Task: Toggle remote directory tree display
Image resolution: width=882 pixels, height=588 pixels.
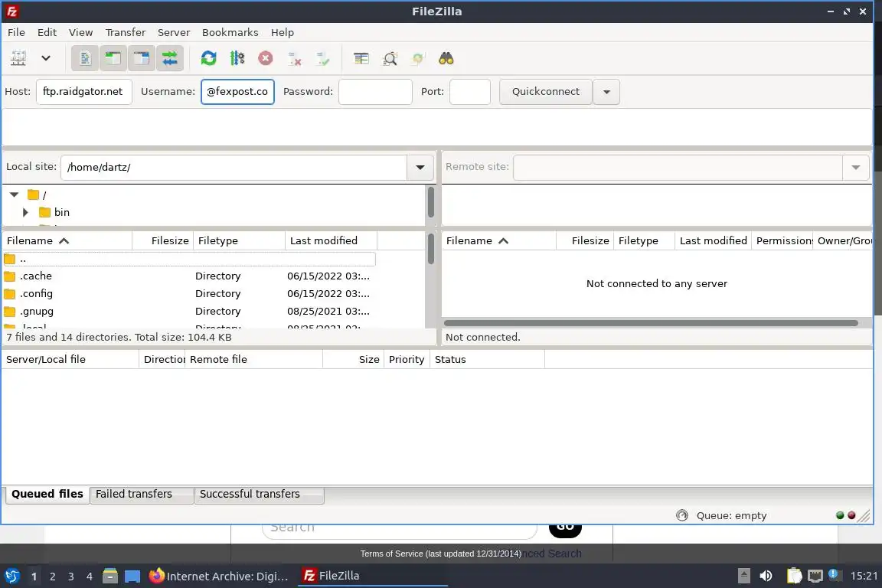Action: [141, 58]
